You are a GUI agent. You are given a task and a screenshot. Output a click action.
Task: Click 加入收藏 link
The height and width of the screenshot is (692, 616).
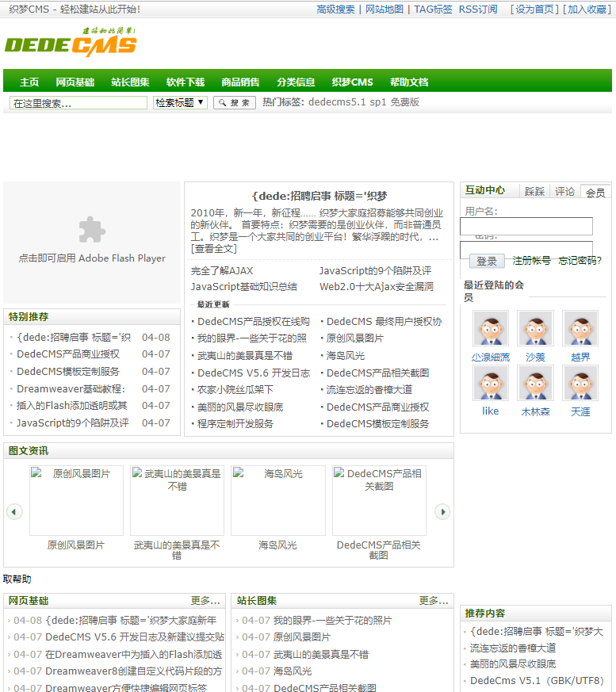coord(587,10)
